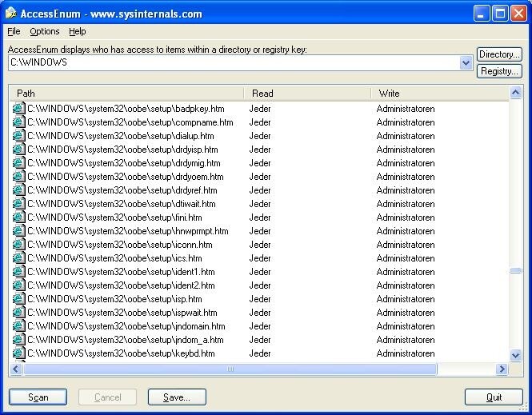This screenshot has height=415, width=532.
Task: Select the ispwait.htm path text
Action: pyautogui.click(x=122, y=313)
